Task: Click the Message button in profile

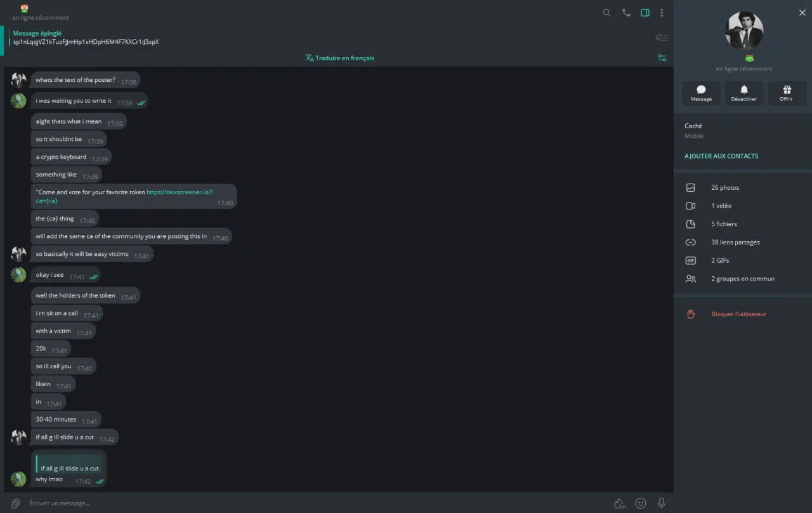Action: click(701, 93)
